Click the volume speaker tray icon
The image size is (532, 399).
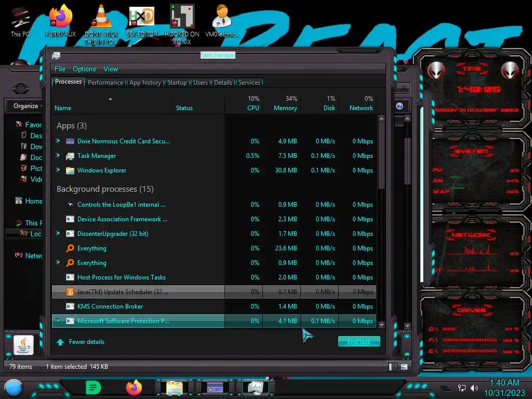tap(474, 388)
